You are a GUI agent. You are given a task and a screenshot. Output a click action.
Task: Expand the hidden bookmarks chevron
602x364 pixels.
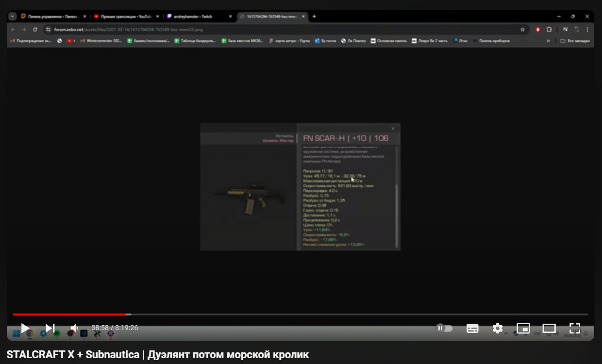548,41
